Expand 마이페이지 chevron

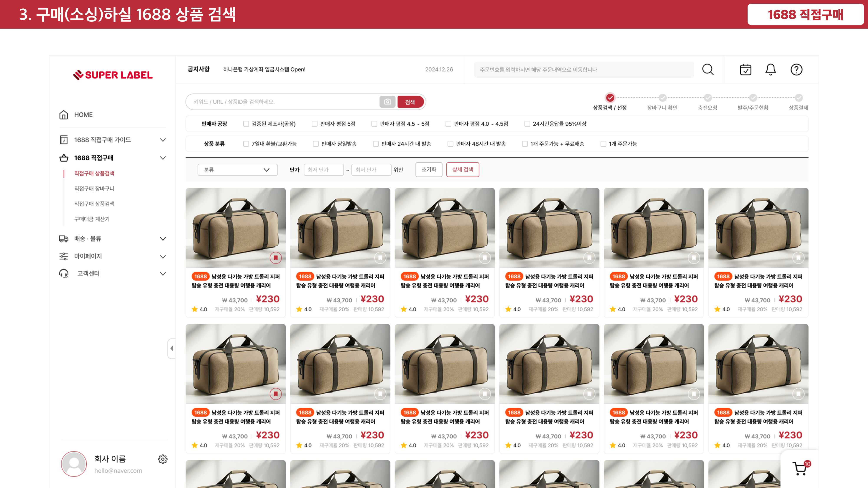tap(163, 257)
